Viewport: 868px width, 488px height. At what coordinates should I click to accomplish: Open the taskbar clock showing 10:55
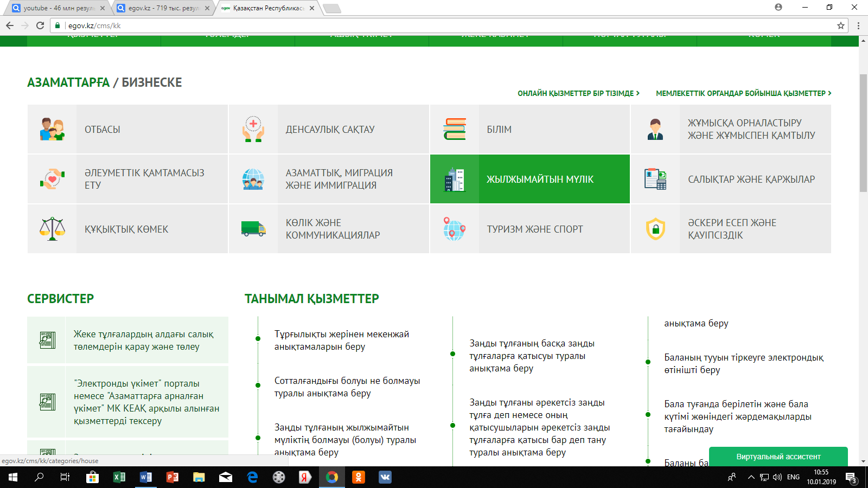pos(821,477)
